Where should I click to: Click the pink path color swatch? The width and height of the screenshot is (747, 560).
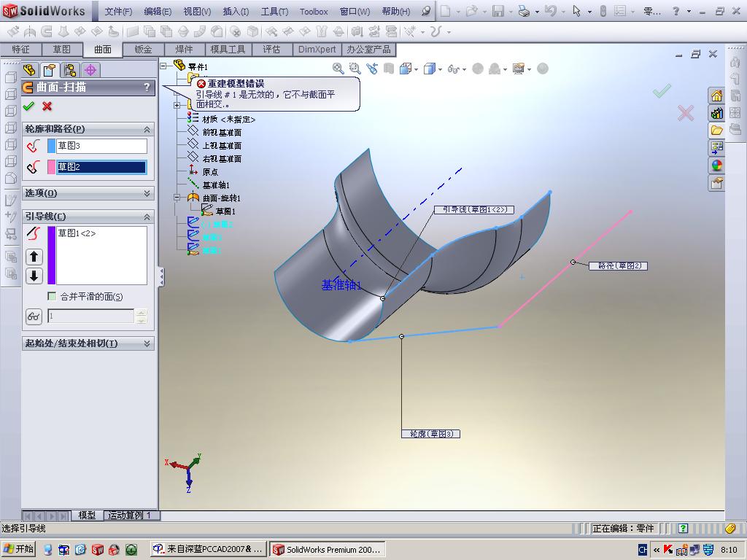point(52,167)
